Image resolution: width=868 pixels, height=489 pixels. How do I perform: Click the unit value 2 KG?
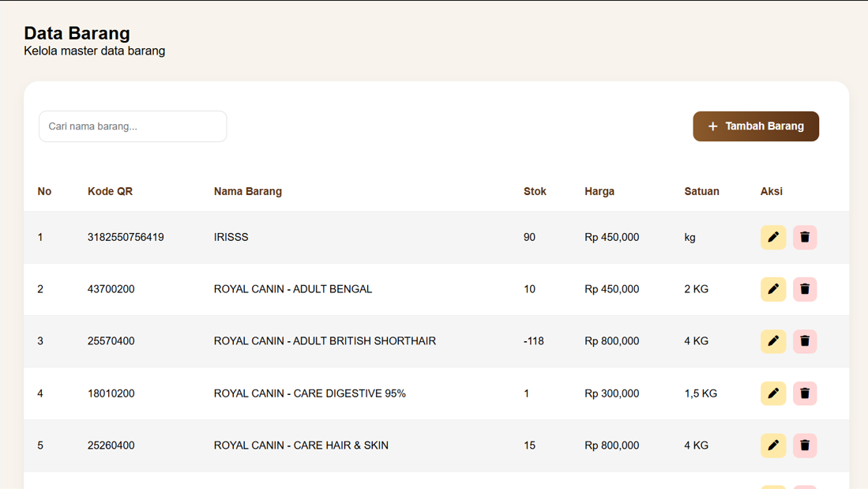(696, 289)
